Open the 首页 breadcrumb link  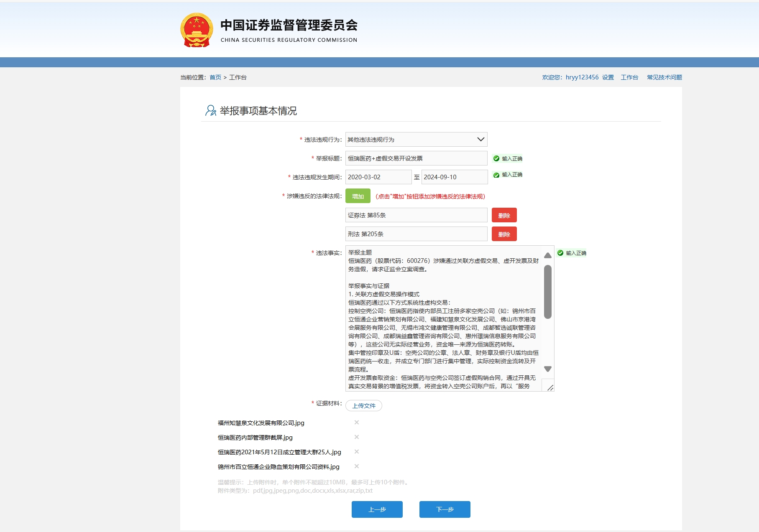pyautogui.click(x=215, y=77)
